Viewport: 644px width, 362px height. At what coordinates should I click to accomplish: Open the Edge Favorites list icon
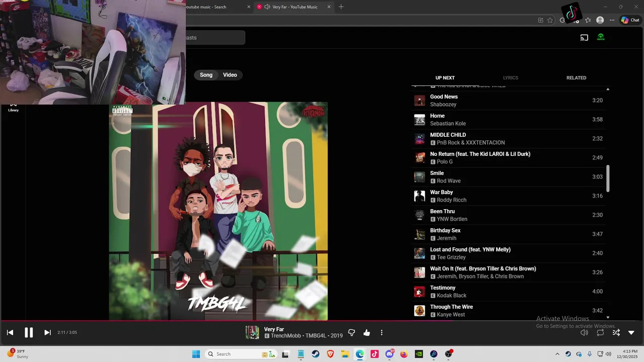coord(588,20)
